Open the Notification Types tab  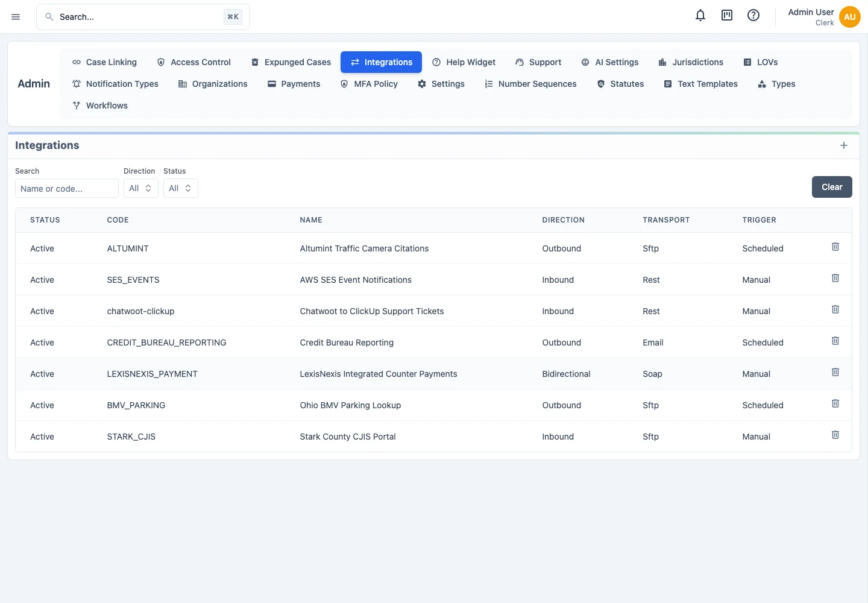(115, 84)
